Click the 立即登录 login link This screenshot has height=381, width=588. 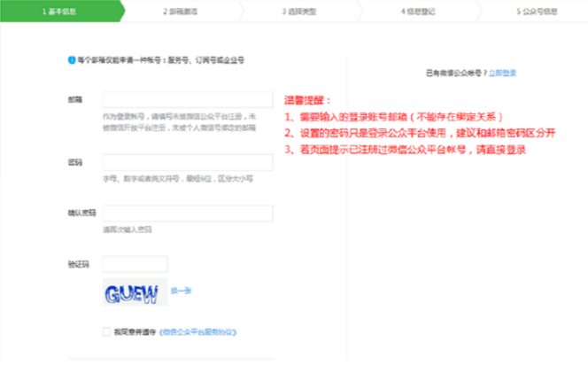click(x=502, y=73)
